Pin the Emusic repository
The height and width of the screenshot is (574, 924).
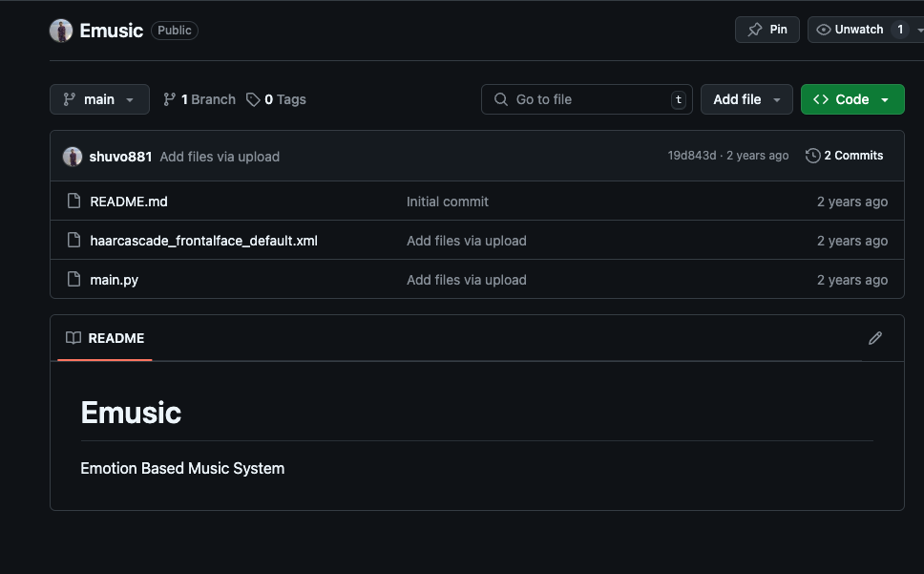767,30
